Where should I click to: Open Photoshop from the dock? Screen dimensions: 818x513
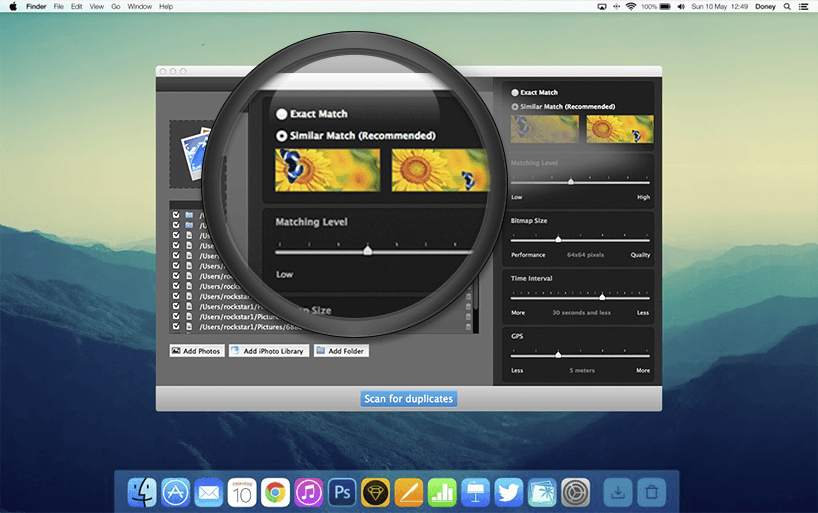[342, 492]
